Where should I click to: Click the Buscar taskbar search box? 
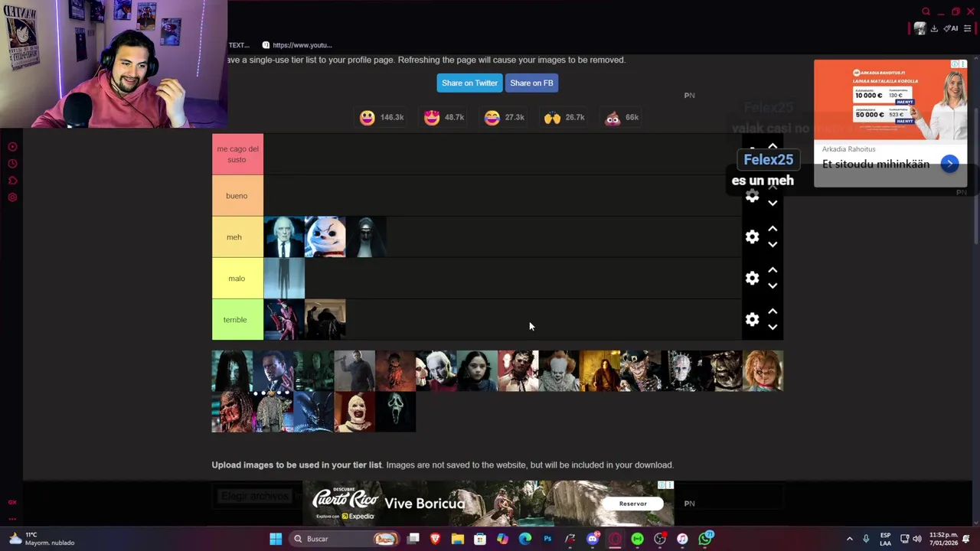click(x=344, y=539)
